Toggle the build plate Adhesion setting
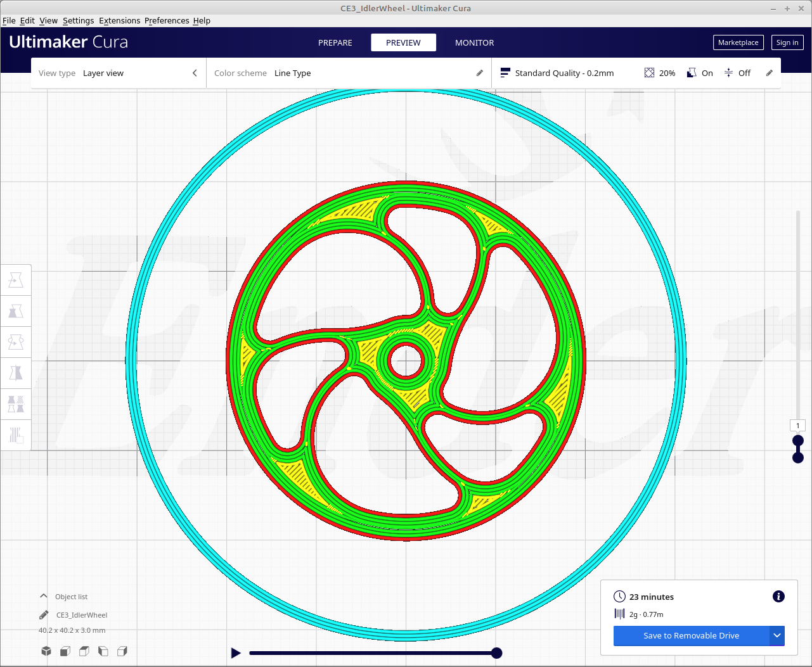This screenshot has height=667, width=812. 699,73
